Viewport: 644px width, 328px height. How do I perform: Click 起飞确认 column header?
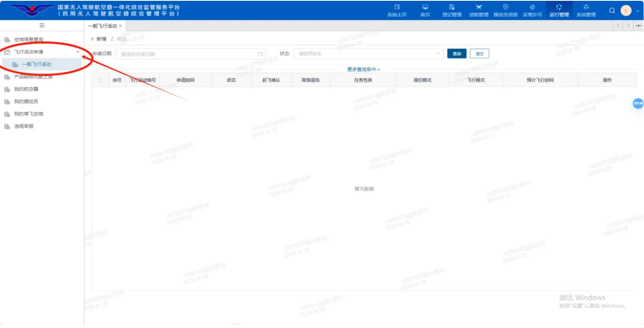tap(271, 80)
